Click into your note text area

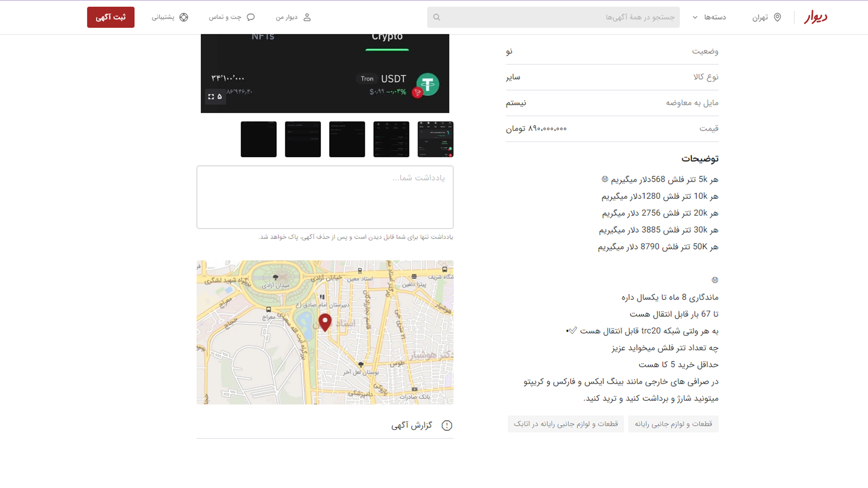(325, 197)
